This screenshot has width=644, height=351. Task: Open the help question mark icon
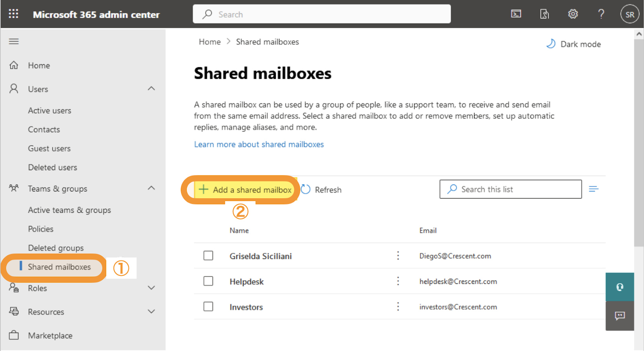click(x=601, y=14)
